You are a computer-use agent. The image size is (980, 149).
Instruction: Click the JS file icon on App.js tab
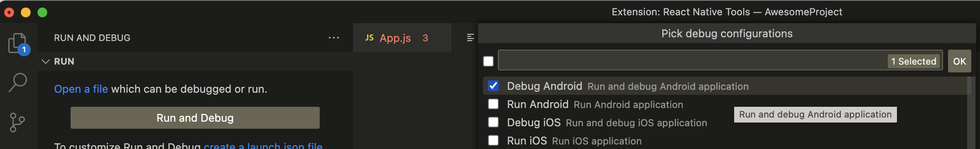tap(369, 38)
